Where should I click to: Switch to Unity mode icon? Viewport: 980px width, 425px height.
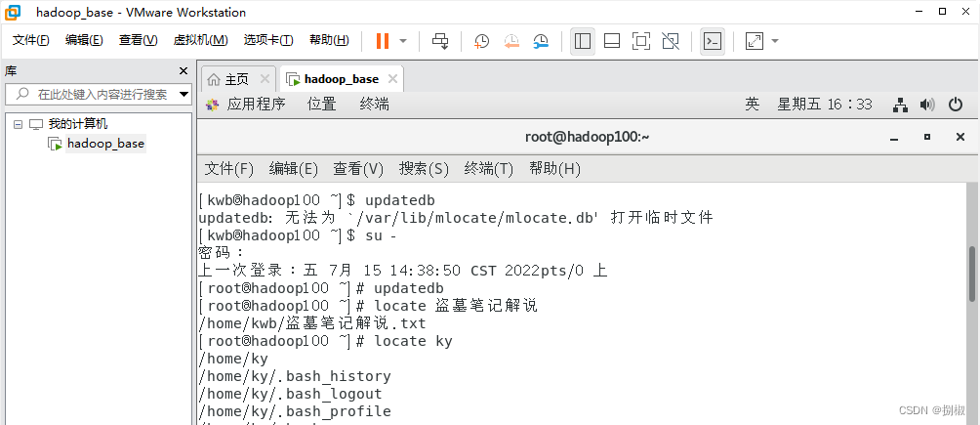671,41
